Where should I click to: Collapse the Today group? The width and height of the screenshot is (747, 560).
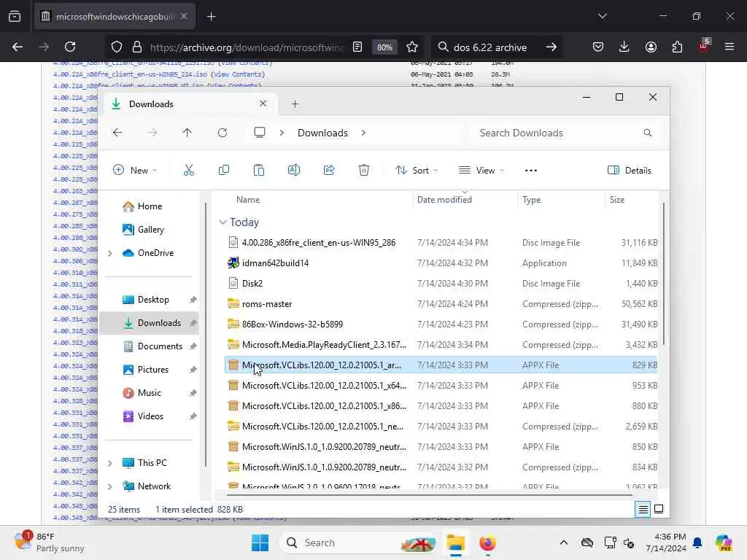(222, 222)
